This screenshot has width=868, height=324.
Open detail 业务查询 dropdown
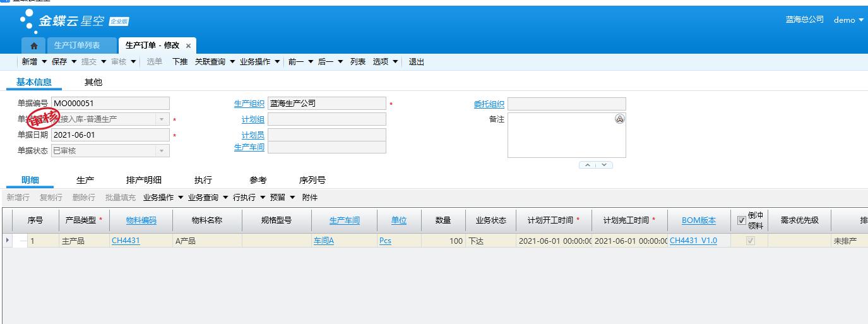[208, 198]
